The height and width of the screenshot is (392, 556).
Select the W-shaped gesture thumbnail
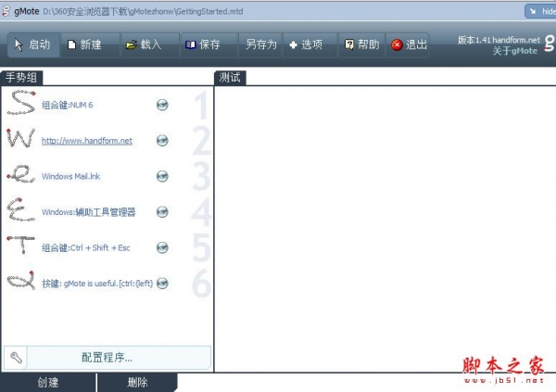(21, 138)
